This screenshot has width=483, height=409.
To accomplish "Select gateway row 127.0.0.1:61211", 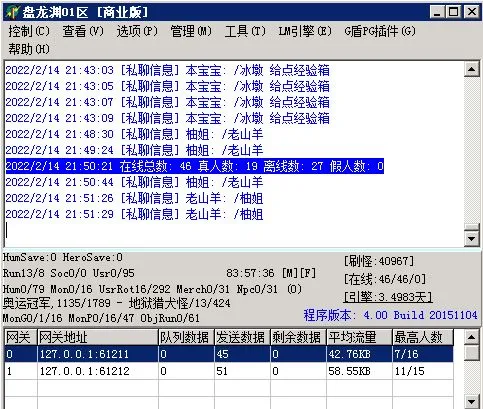I will click(x=229, y=354).
